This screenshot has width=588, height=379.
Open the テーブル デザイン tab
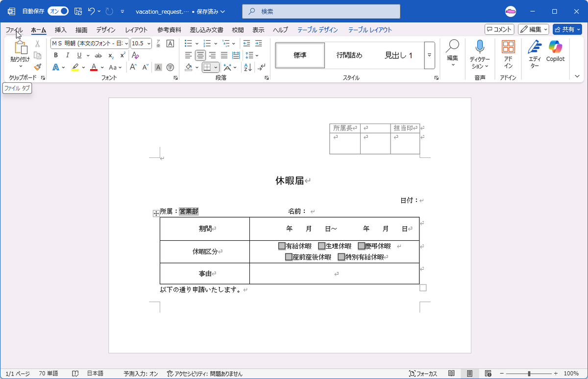point(318,30)
